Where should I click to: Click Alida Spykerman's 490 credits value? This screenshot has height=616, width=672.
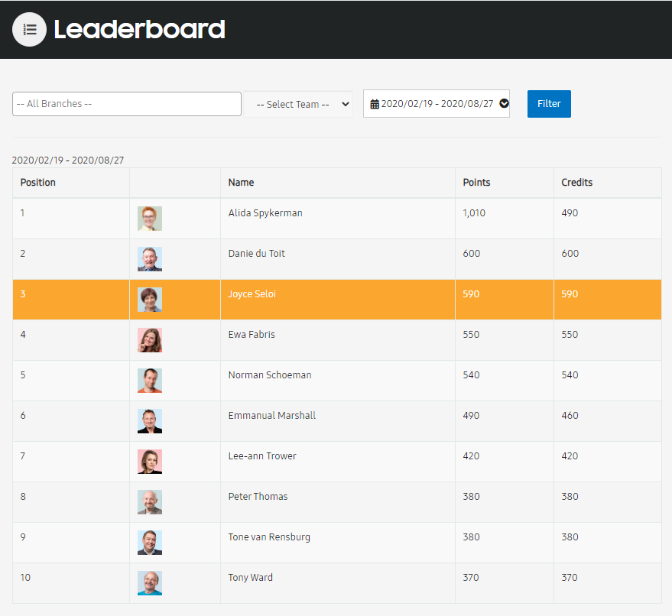[x=570, y=213]
